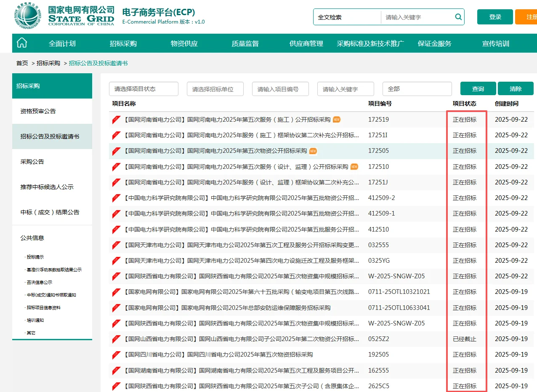Image resolution: width=537 pixels, height=392 pixels.
Task: Switch to the 物资供应 menu
Action: [184, 43]
